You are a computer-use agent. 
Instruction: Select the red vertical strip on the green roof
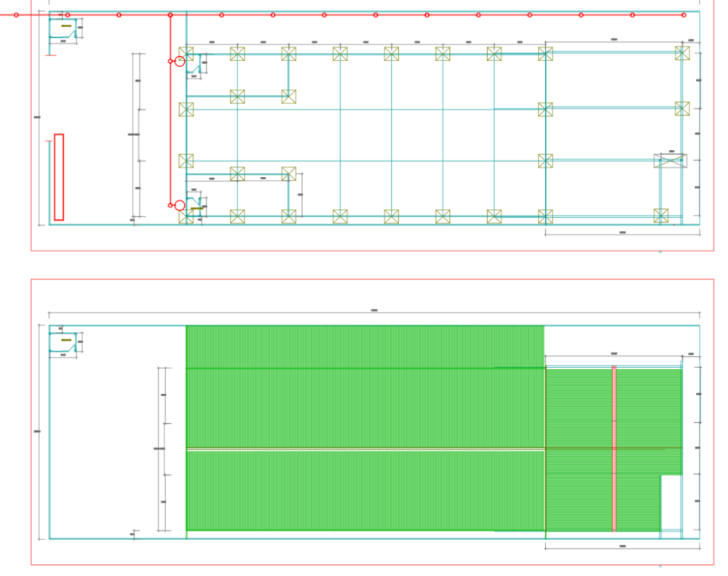[x=614, y=449]
